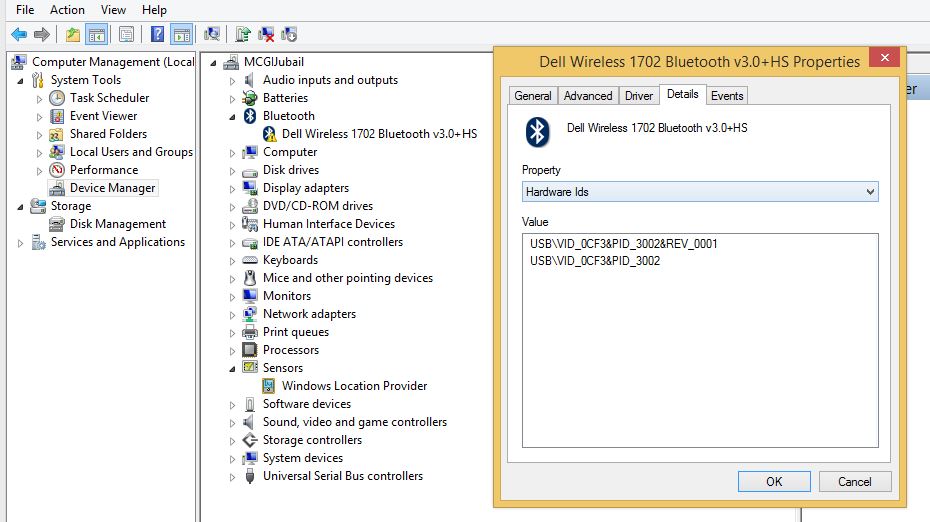Select Device Manager in console tree

(112, 188)
